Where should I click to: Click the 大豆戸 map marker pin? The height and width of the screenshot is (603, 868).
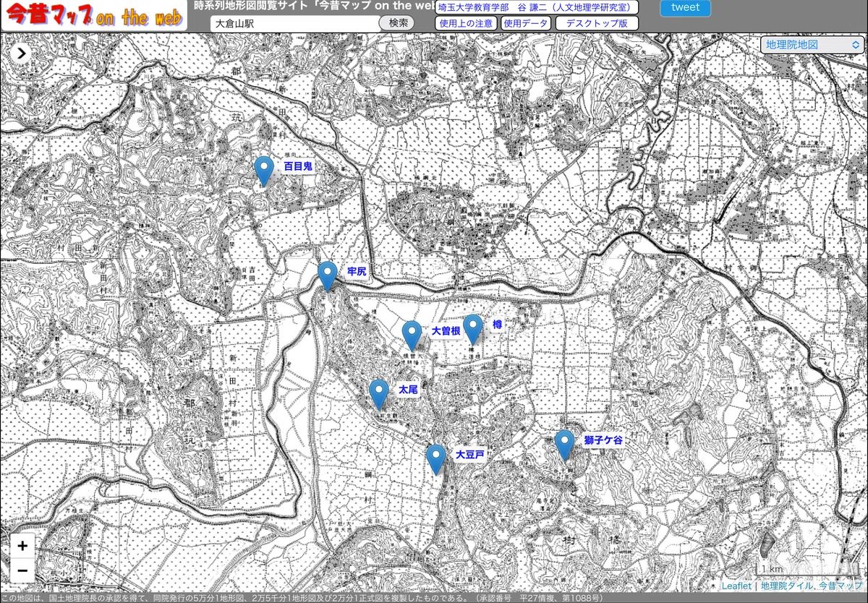pyautogui.click(x=435, y=459)
